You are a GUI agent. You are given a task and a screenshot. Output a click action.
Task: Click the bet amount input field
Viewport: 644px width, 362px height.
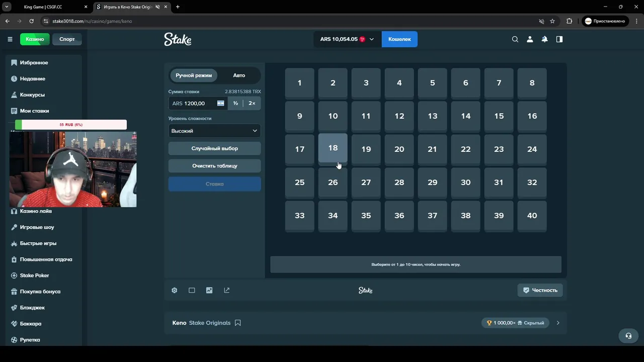[x=198, y=103]
